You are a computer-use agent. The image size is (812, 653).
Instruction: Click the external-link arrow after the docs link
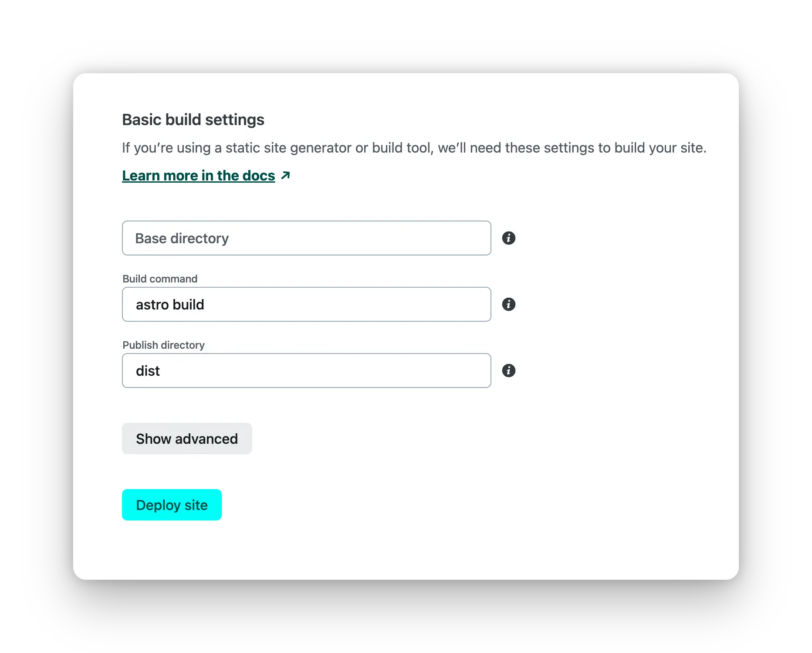click(x=285, y=175)
